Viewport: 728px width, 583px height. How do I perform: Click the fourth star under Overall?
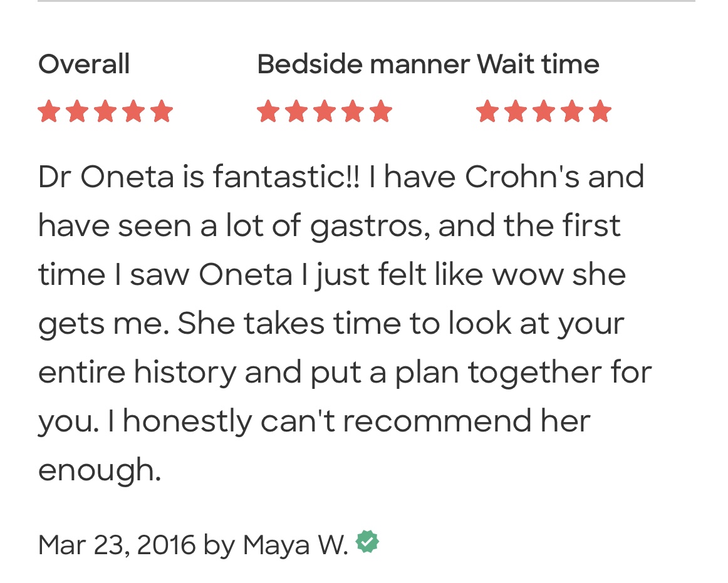(x=133, y=111)
